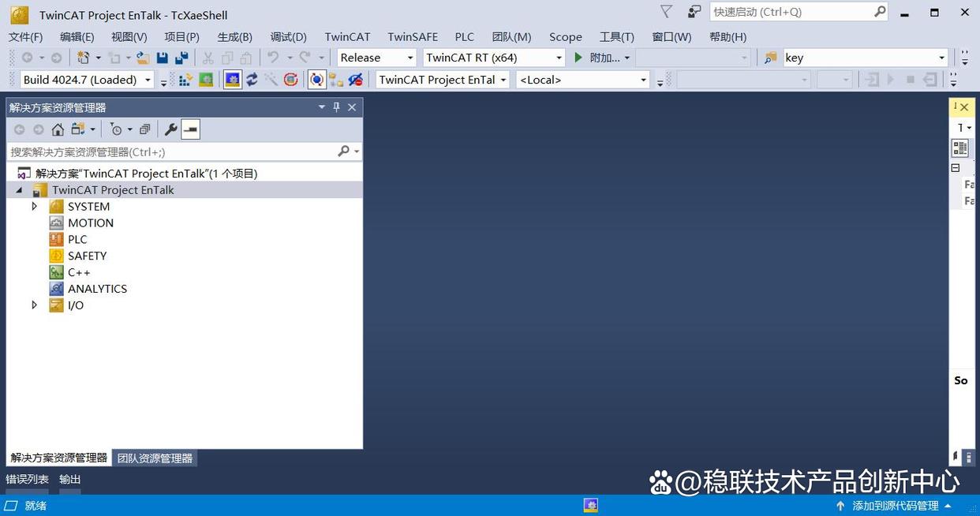980x516 pixels.
Task: Toggle the Show Online Data icon
Action: pyautogui.click(x=316, y=80)
